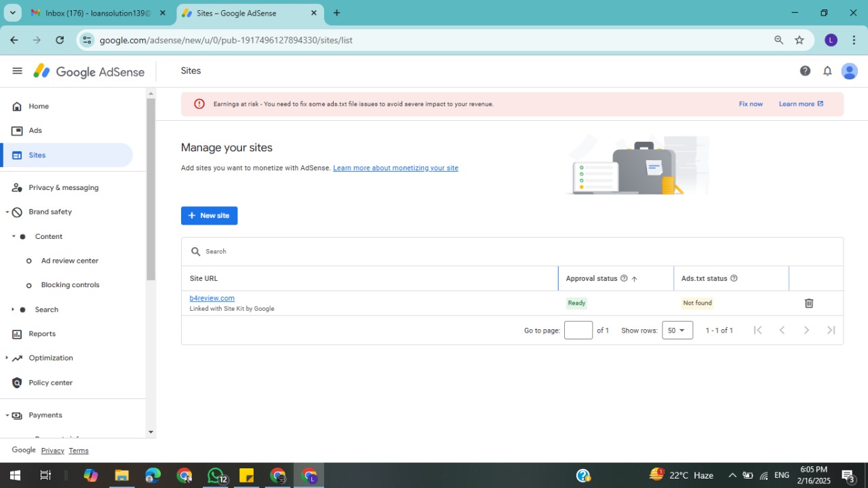Screen dimensions: 868x488
Task: Open the Terms footer link
Action: point(79,451)
